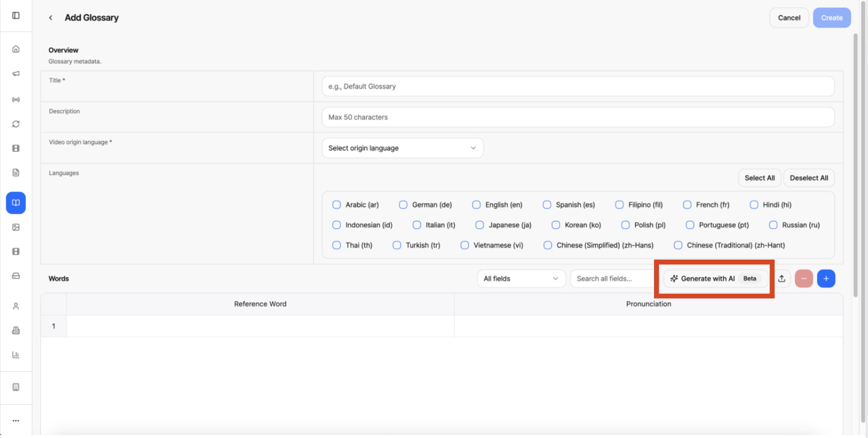
Task: Check the Japanese (ja) language
Action: click(479, 225)
